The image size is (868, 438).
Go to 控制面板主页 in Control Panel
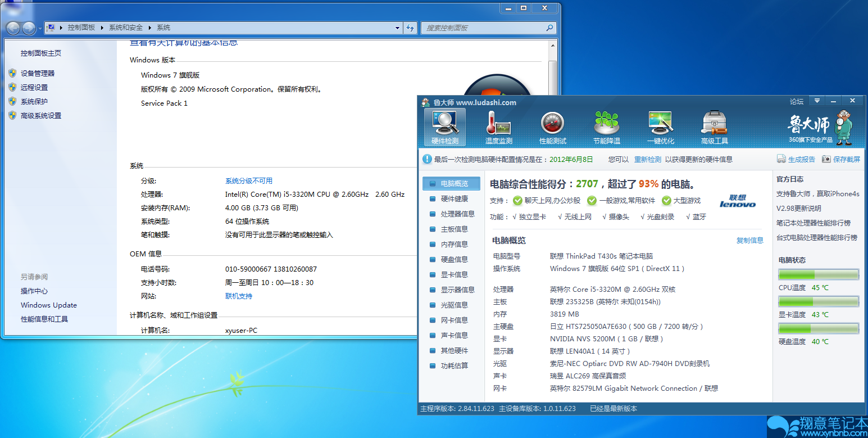coord(41,53)
